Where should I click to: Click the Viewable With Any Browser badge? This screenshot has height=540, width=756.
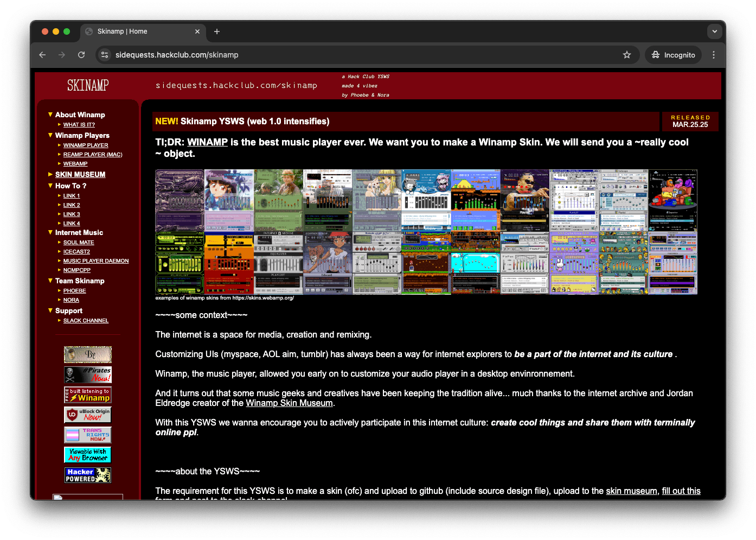coord(88,455)
